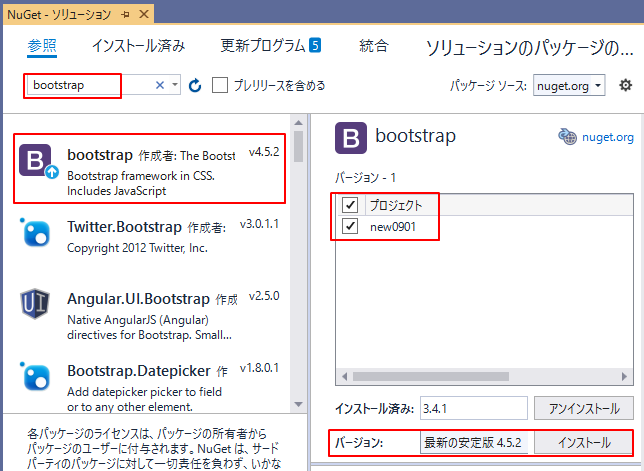This screenshot has width=644, height=471.
Task: Click the update badge on the bootstrap package icon
Action: [52, 172]
